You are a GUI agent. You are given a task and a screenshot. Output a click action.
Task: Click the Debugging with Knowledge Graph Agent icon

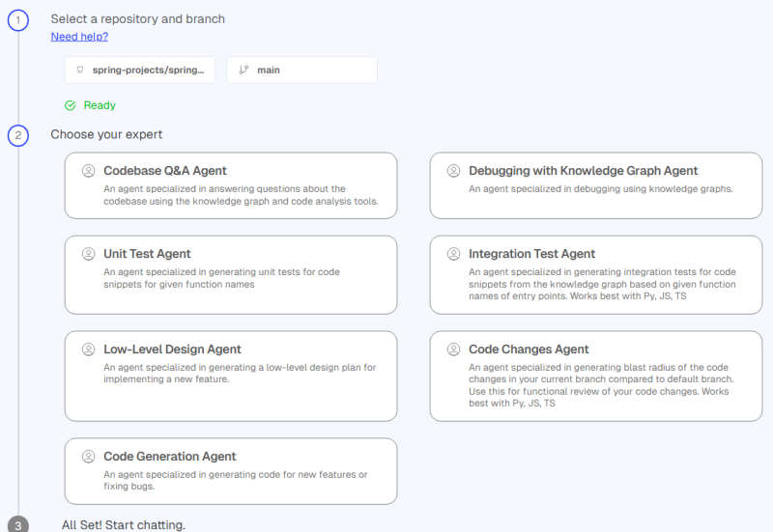[453, 171]
